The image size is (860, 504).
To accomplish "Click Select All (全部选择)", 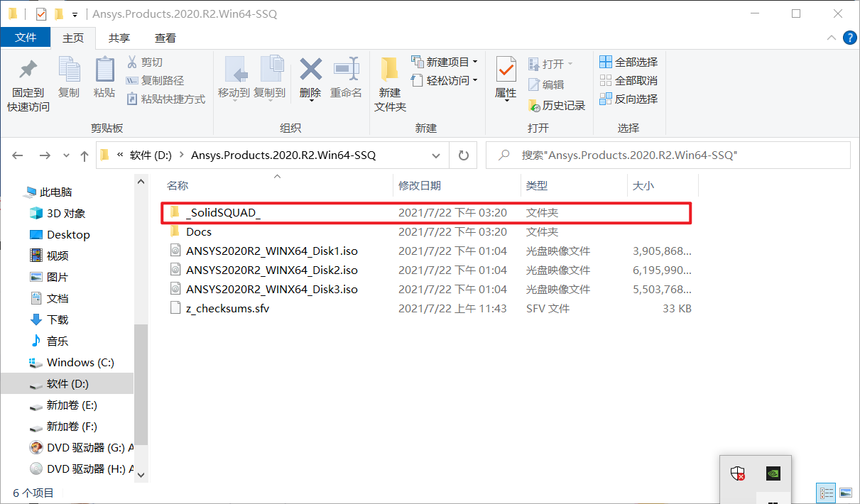I will click(628, 62).
